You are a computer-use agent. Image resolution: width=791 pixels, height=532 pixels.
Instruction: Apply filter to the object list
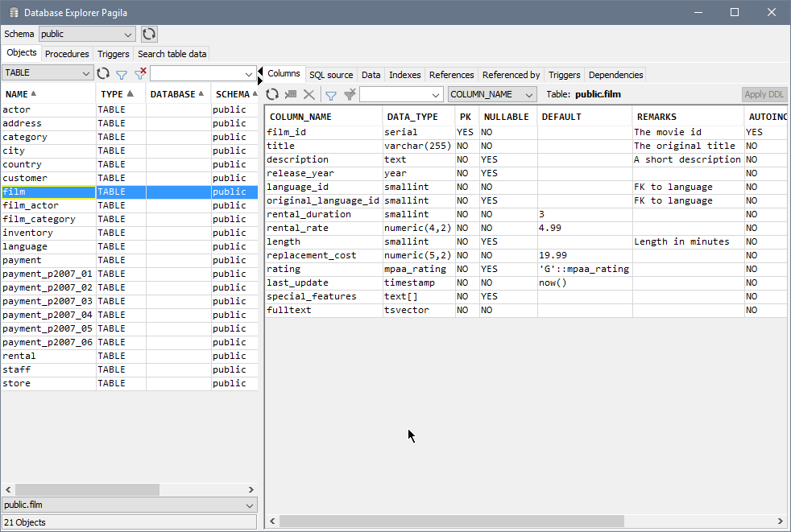click(122, 74)
